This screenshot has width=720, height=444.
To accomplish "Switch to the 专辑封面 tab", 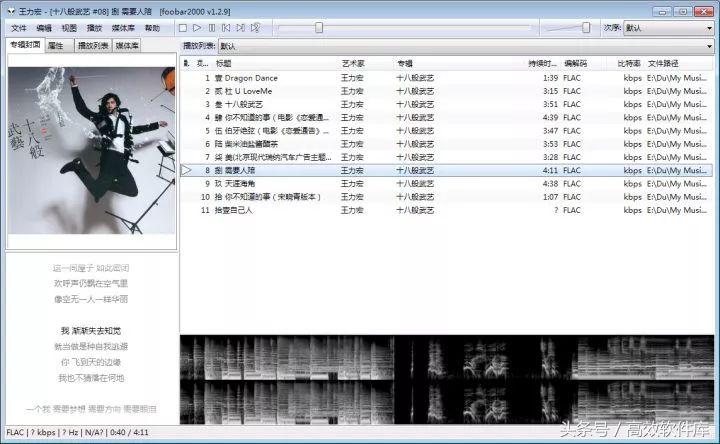I will [26, 45].
